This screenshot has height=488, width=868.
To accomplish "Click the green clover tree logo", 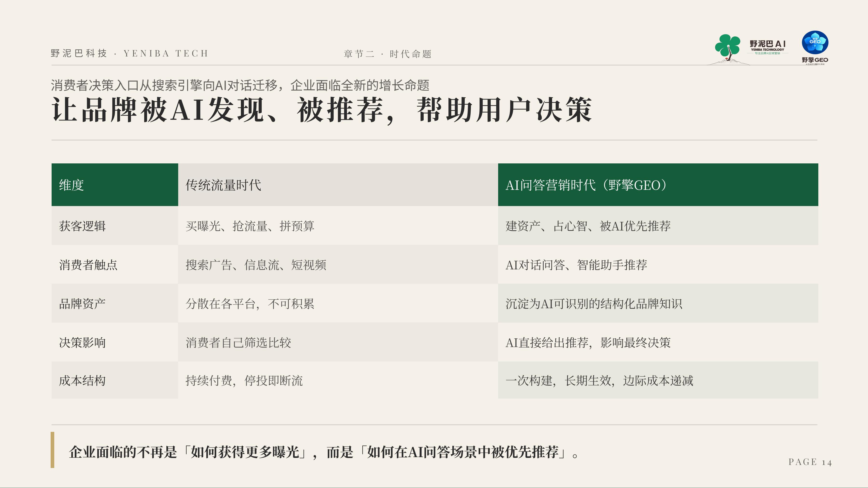I will pos(728,49).
